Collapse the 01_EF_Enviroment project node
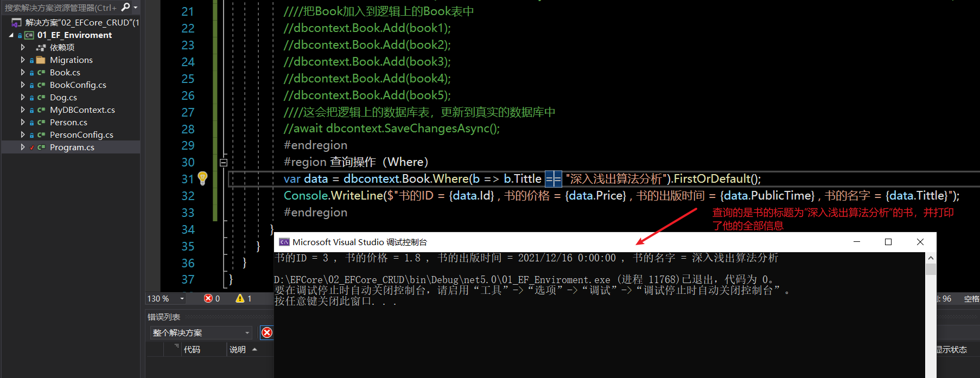Image resolution: width=980 pixels, height=378 pixels. point(11,35)
